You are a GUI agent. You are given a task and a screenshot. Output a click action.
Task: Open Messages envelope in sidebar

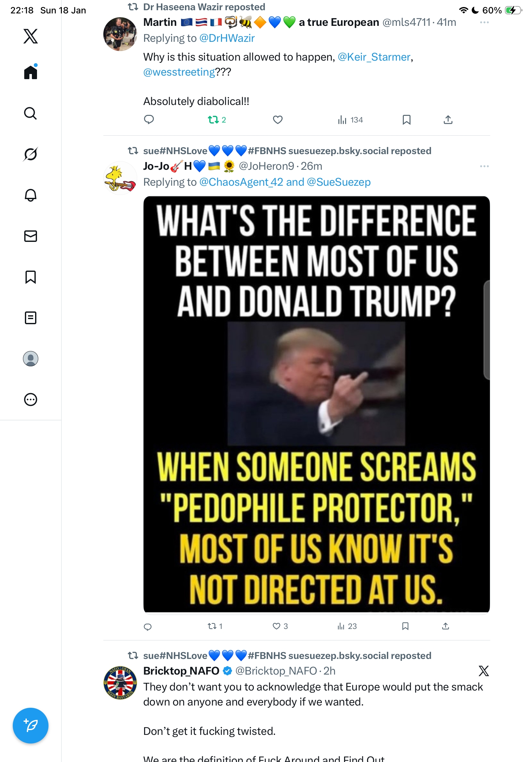click(x=31, y=236)
